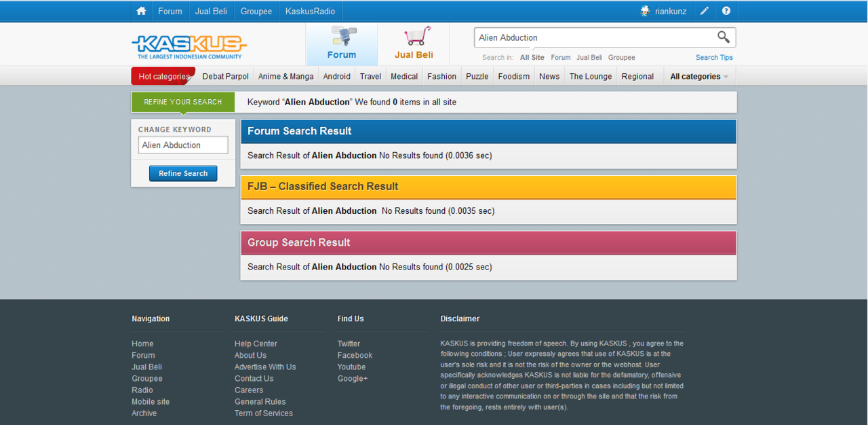The image size is (868, 425).
Task: Open the Medical category
Action: click(404, 77)
